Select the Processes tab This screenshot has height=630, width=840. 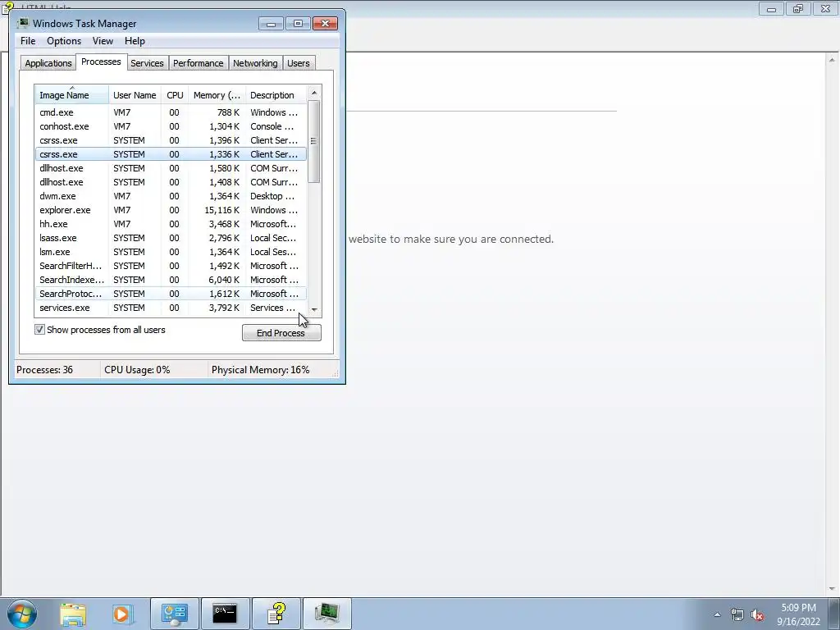tap(101, 62)
